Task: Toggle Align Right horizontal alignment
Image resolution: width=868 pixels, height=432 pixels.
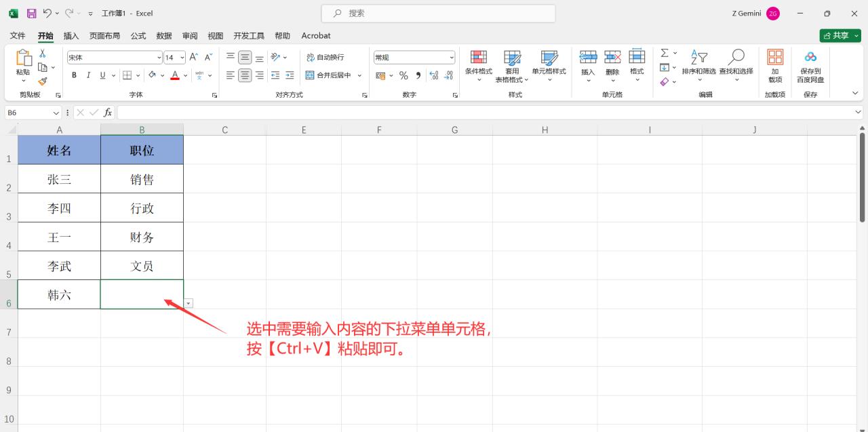Action: (x=260, y=75)
